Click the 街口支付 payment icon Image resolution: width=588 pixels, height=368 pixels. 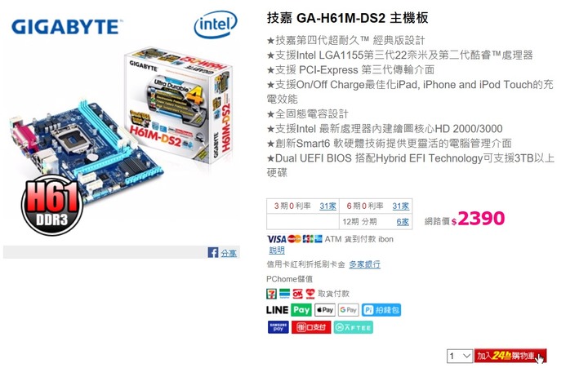tap(311, 327)
